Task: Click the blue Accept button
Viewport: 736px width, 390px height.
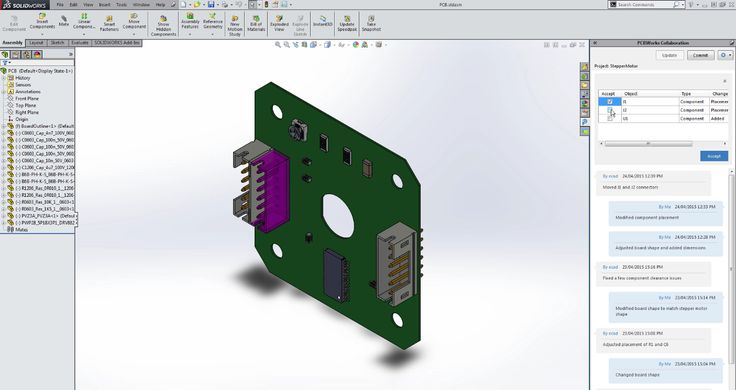Action: 714,156
